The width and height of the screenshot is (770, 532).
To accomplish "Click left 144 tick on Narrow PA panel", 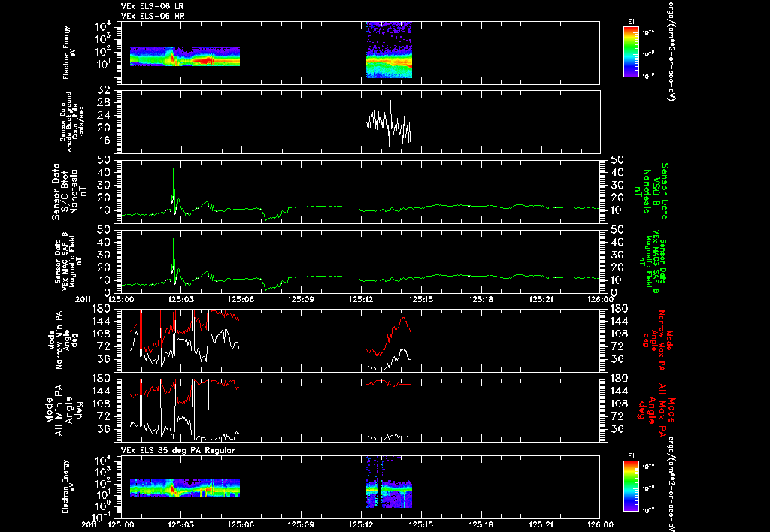I will click(x=101, y=321).
